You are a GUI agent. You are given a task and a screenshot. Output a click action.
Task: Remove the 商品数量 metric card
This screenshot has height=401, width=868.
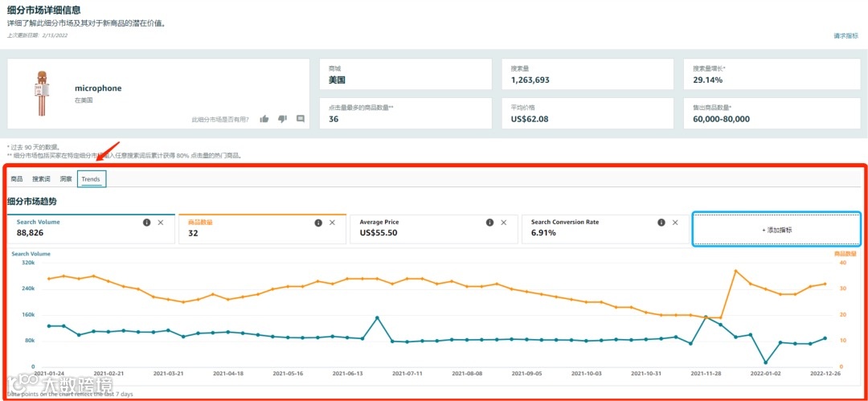(x=332, y=223)
